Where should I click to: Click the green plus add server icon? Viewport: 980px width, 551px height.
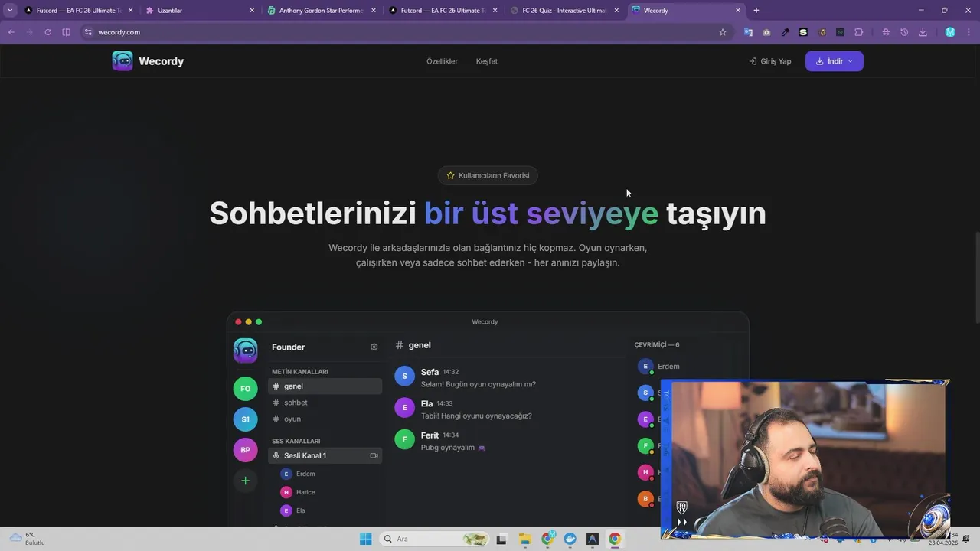click(245, 481)
